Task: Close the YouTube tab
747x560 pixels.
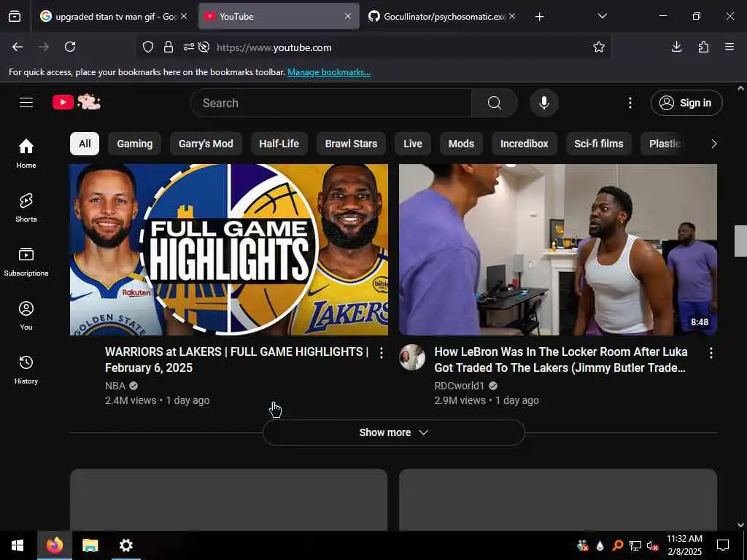Action: (348, 17)
